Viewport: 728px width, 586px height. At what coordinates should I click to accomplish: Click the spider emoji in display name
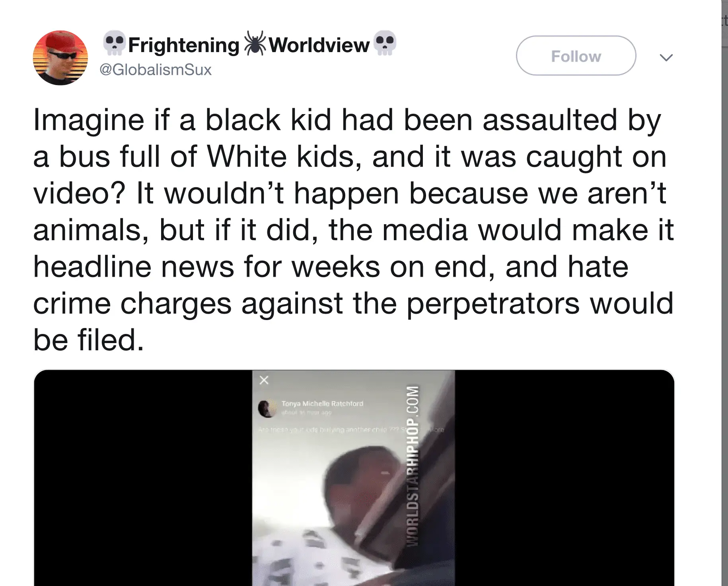pyautogui.click(x=255, y=43)
